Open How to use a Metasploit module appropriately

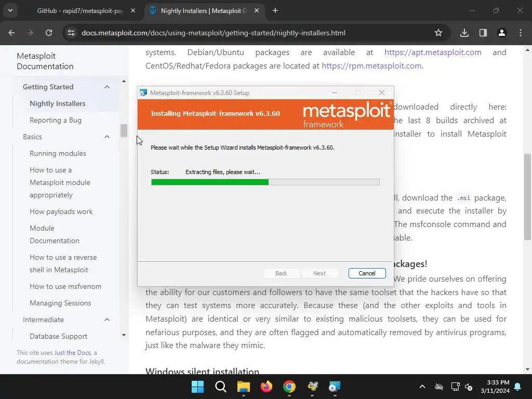(60, 182)
